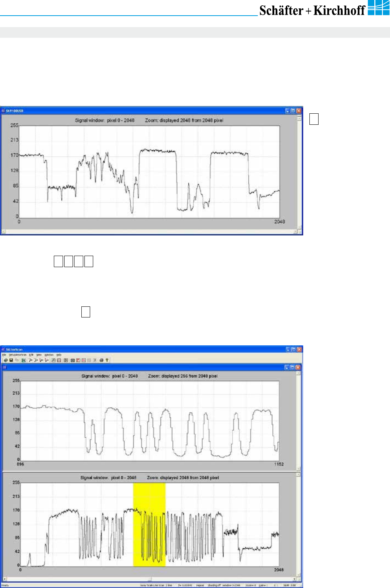Click the green grid icon in toolbar

(23, 360)
